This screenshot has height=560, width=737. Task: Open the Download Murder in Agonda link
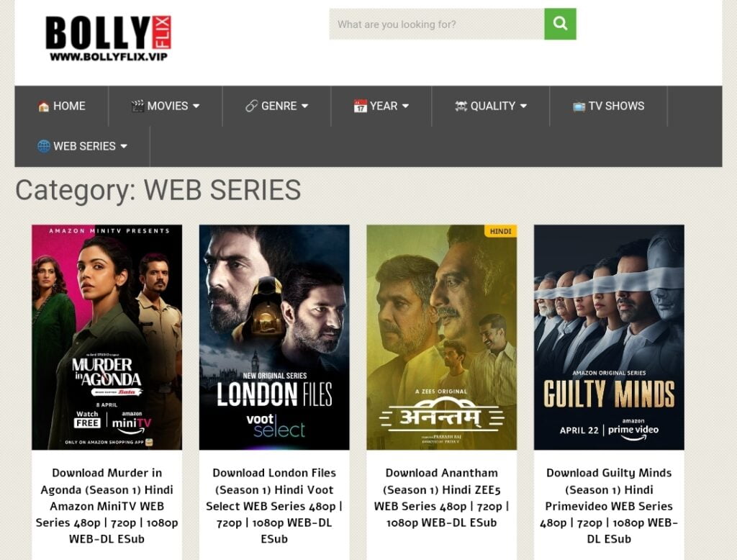pos(107,506)
